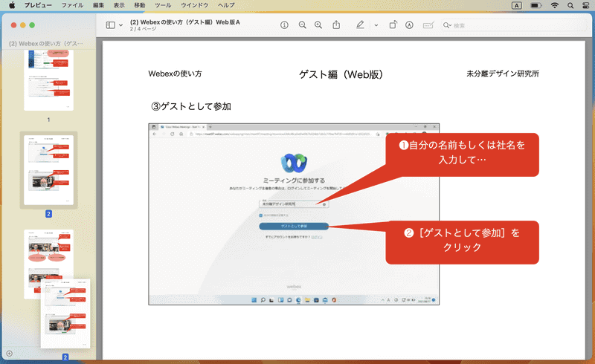Open the Share button in toolbar
This screenshot has height=364, width=595.
pyautogui.click(x=336, y=25)
